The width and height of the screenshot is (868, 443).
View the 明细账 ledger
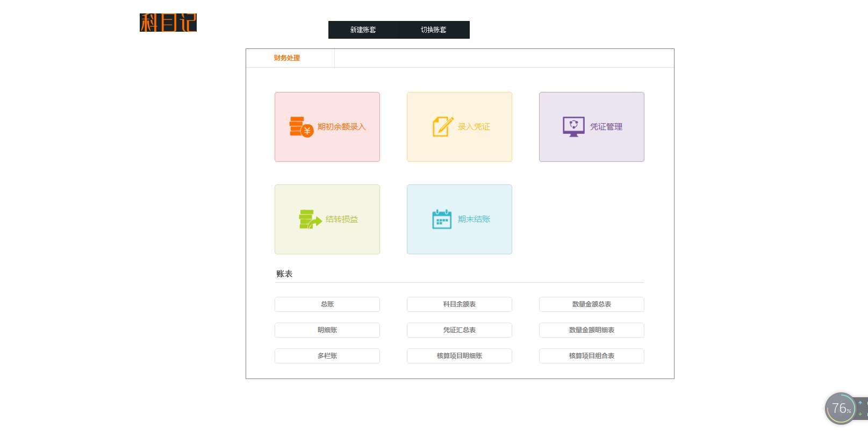click(x=327, y=330)
